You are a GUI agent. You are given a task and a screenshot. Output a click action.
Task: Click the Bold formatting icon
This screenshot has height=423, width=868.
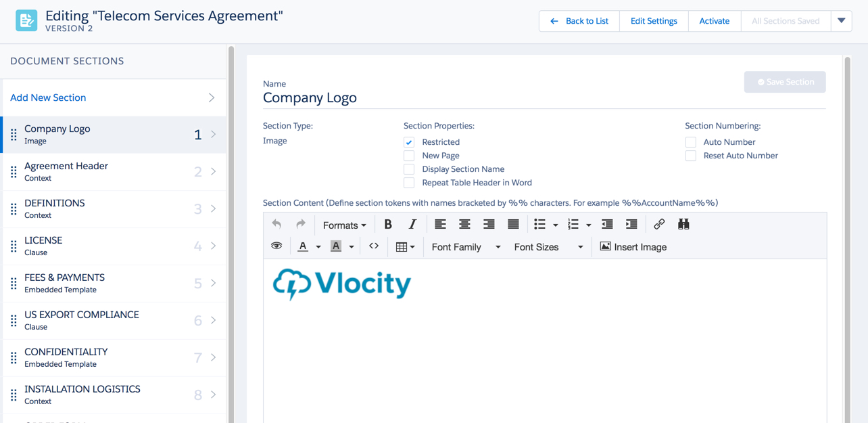coord(388,225)
